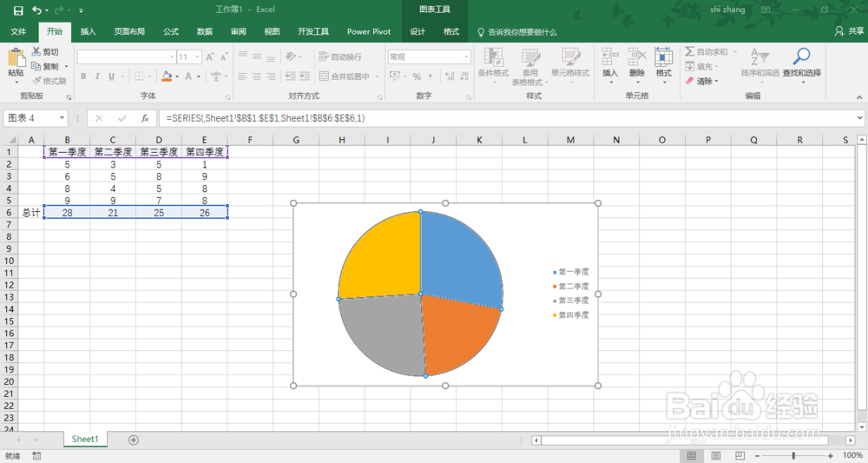
Task: Click Merge and Center (合并后居中)
Action: coord(345,76)
